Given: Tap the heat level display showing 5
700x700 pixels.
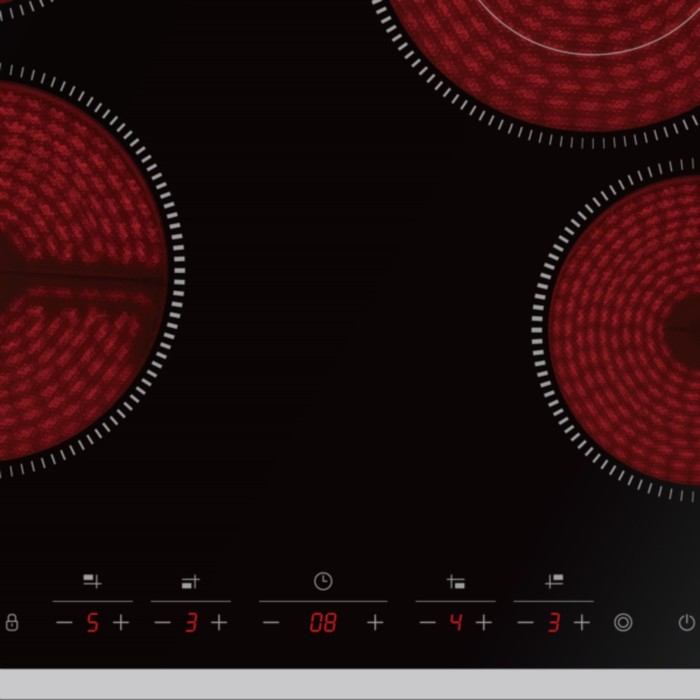Looking at the screenshot, I should point(92,623).
